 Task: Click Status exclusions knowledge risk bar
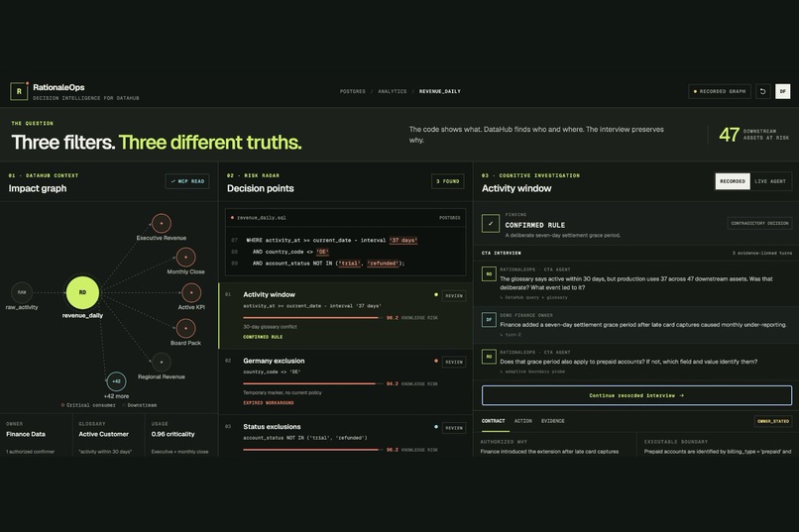click(x=311, y=450)
